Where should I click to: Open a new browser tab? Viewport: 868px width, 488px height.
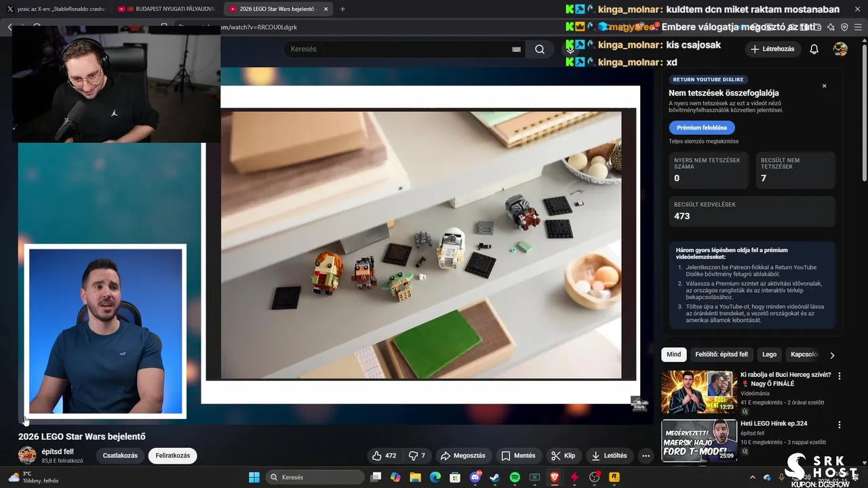(342, 9)
